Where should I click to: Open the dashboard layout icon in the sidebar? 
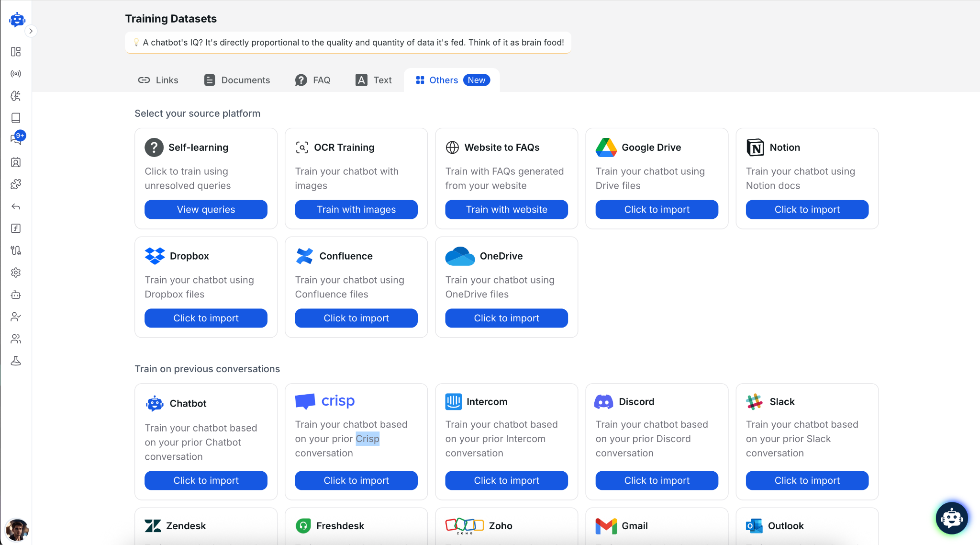pos(16,52)
